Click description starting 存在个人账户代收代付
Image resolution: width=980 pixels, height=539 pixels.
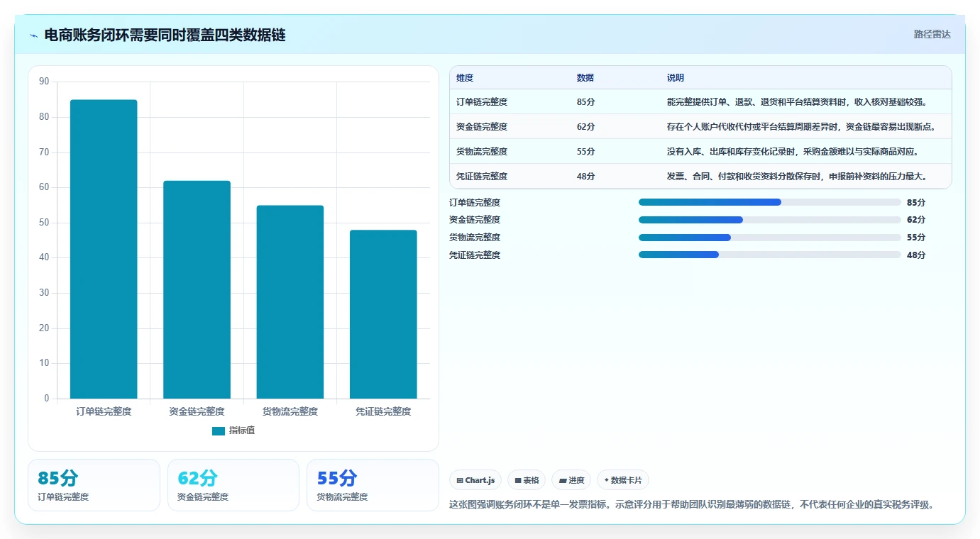801,127
